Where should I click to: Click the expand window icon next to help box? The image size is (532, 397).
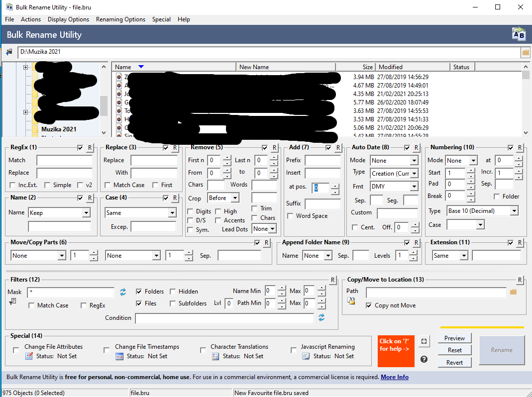(424, 341)
